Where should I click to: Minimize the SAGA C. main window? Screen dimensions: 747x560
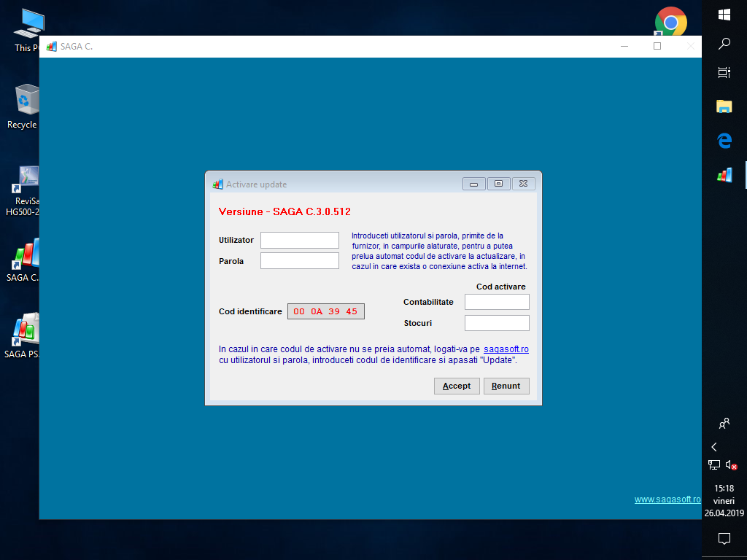point(624,46)
